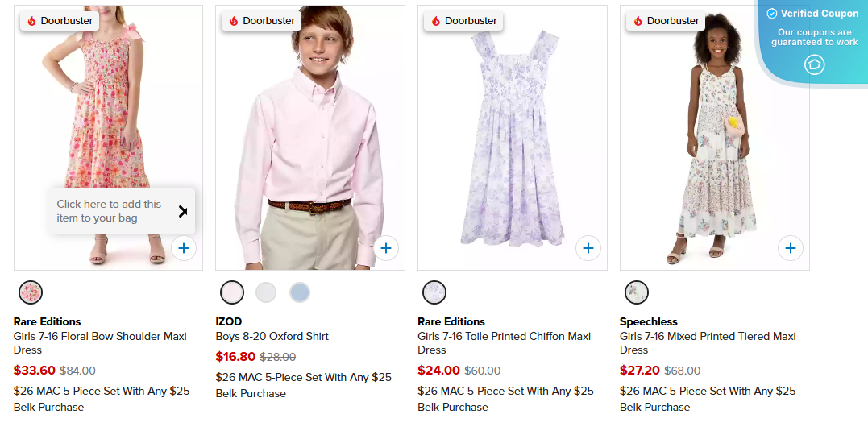Select pink color swatch for Oxford Shirt
868x435 pixels.
pyautogui.click(x=232, y=292)
